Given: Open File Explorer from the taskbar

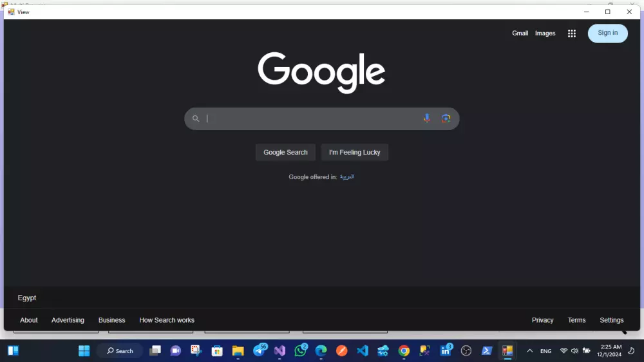Looking at the screenshot, I should [x=238, y=351].
